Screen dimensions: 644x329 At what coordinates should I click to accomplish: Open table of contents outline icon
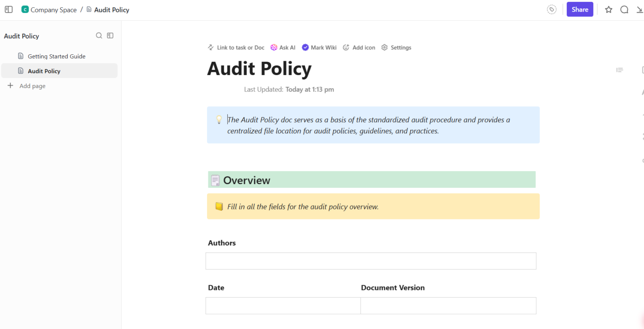click(x=620, y=70)
